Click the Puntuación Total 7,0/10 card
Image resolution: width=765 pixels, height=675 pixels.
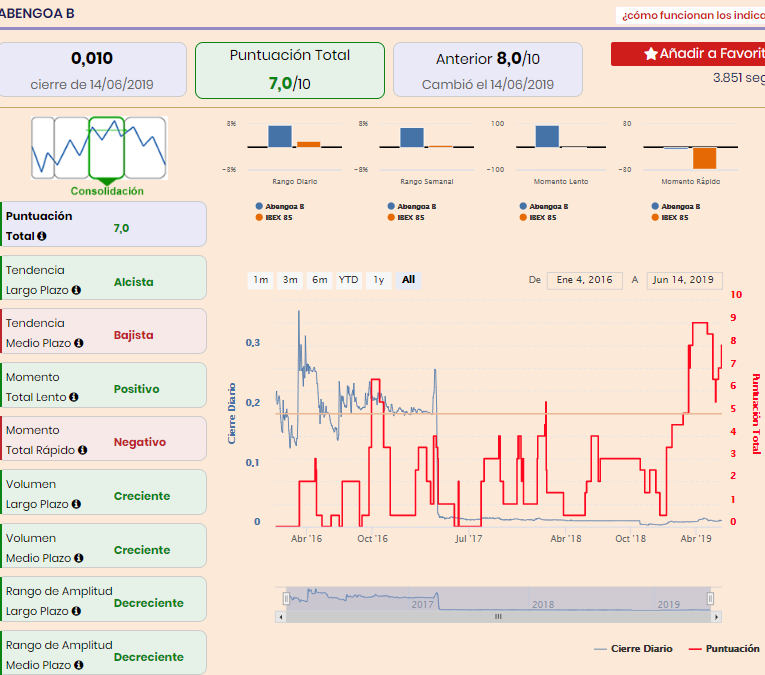pos(290,70)
